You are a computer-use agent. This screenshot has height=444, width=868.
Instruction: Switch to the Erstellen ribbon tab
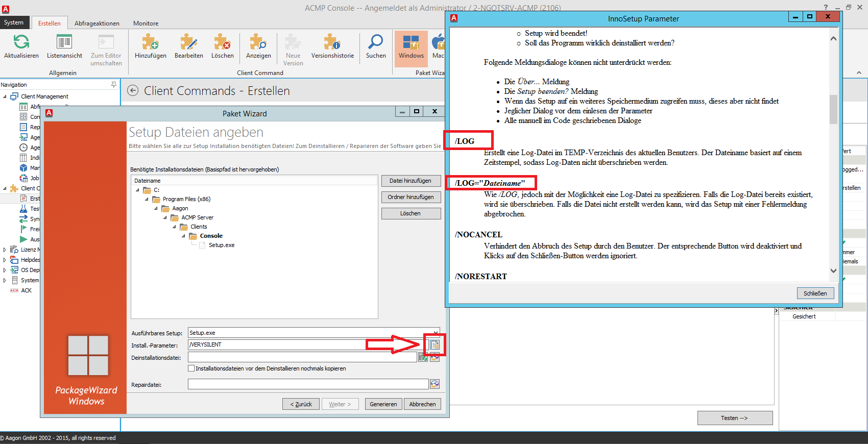click(x=50, y=23)
